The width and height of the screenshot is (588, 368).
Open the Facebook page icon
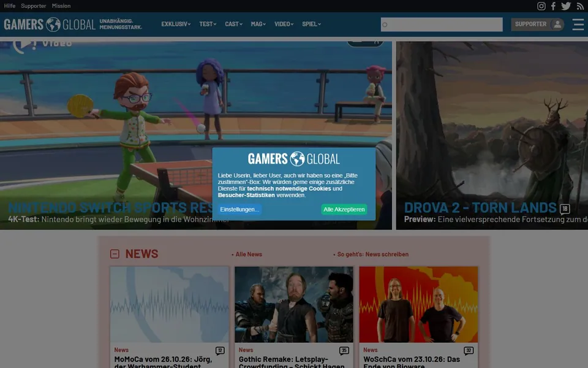pyautogui.click(x=554, y=6)
